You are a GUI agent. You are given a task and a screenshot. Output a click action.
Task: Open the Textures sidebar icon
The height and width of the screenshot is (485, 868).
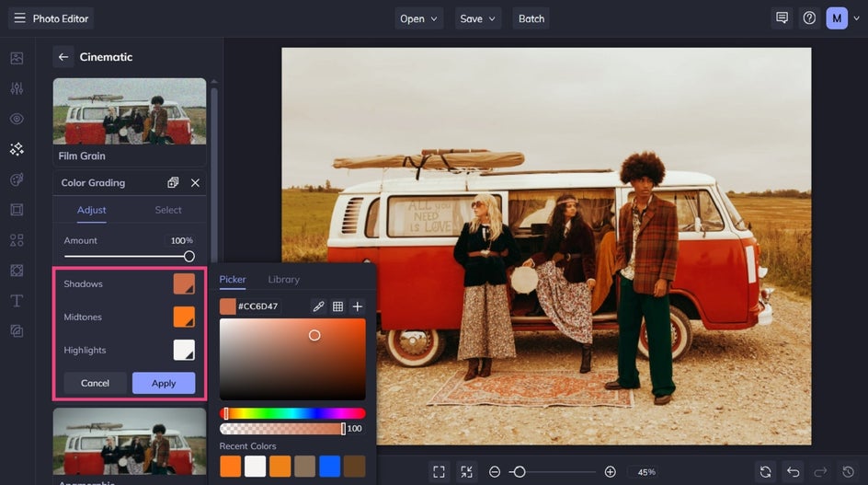pyautogui.click(x=17, y=271)
